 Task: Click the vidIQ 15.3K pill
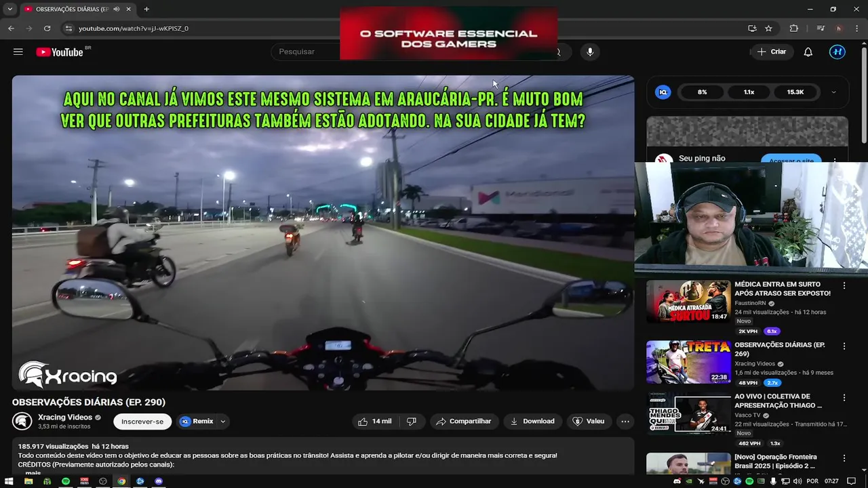tap(795, 92)
